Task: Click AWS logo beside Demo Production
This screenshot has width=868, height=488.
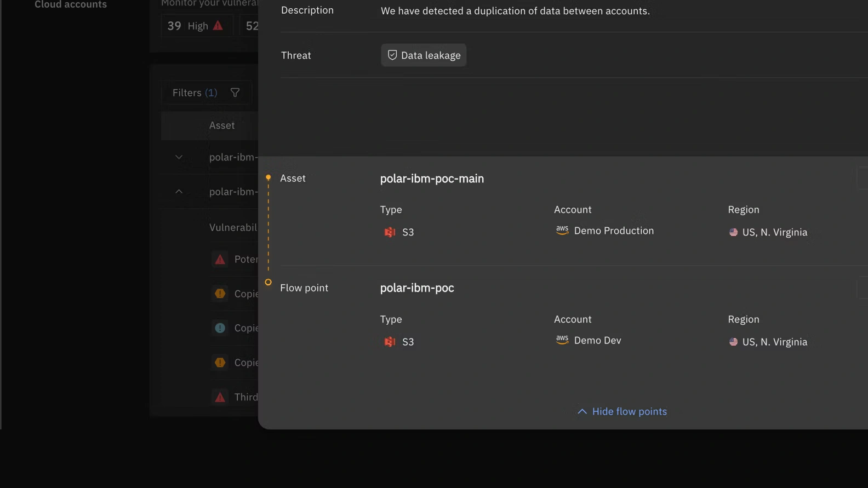Action: pos(562,231)
